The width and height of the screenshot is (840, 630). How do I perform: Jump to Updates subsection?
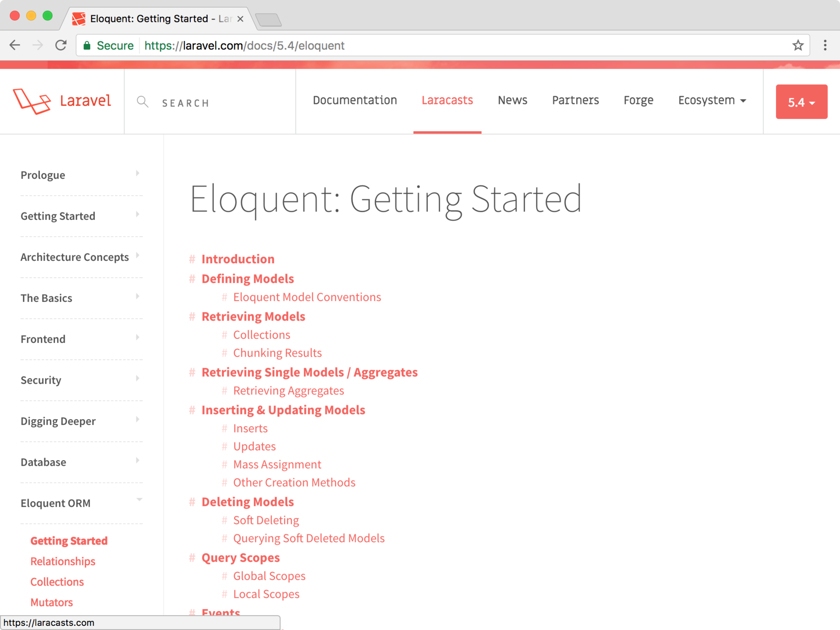(254, 447)
